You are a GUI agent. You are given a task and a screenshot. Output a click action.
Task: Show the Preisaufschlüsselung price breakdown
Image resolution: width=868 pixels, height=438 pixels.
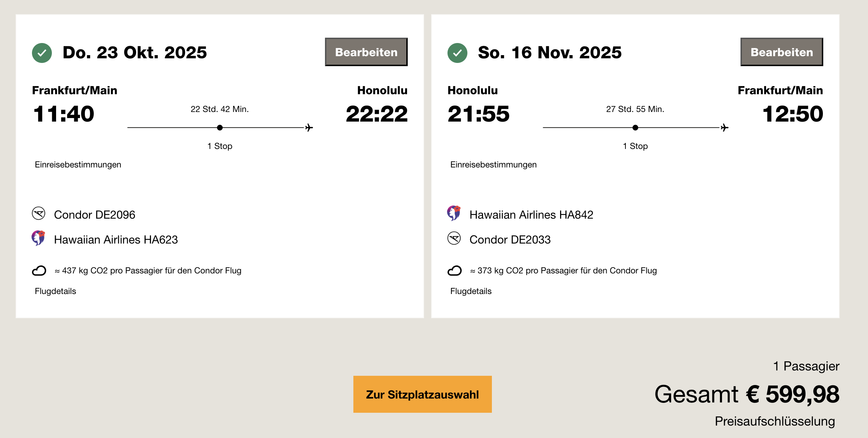tap(775, 421)
